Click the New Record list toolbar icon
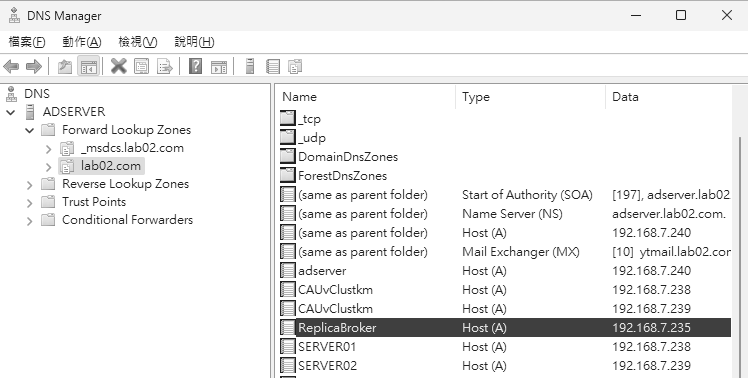This screenshot has width=748, height=378. pos(273,66)
